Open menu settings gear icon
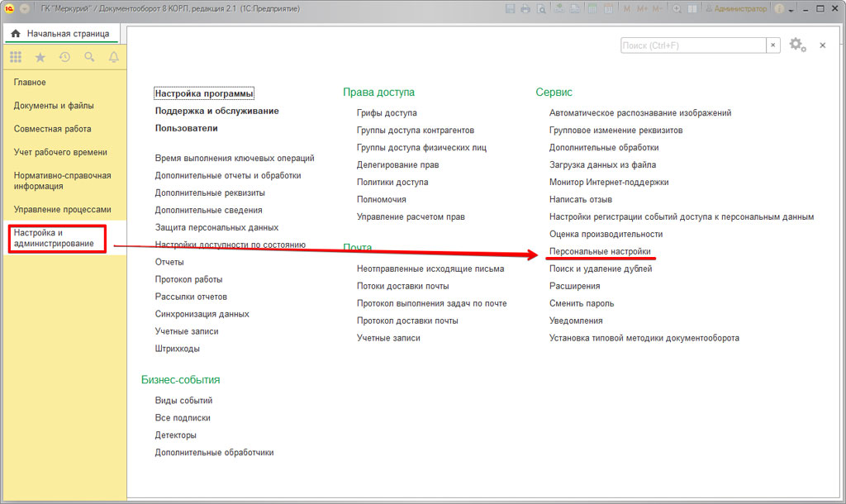 [x=796, y=45]
